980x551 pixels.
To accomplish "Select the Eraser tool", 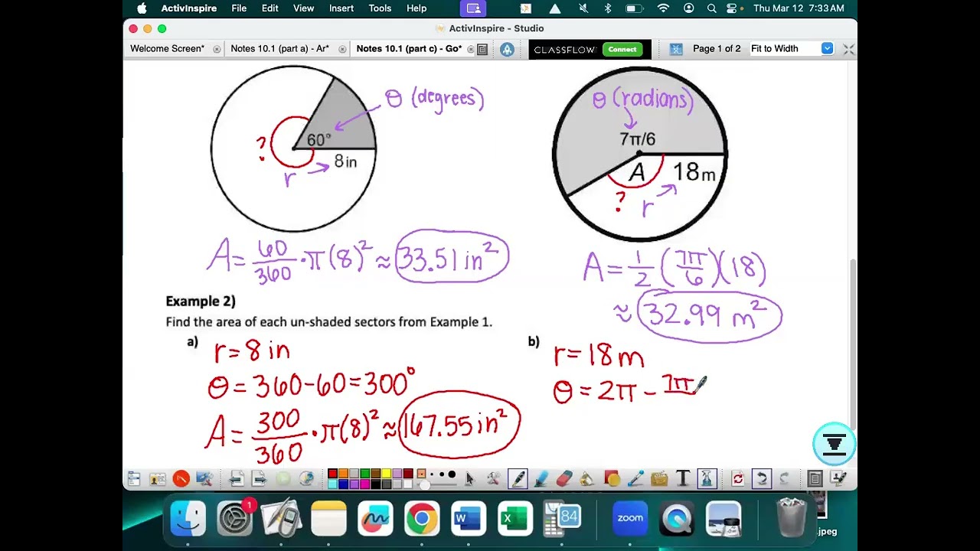I will [564, 479].
